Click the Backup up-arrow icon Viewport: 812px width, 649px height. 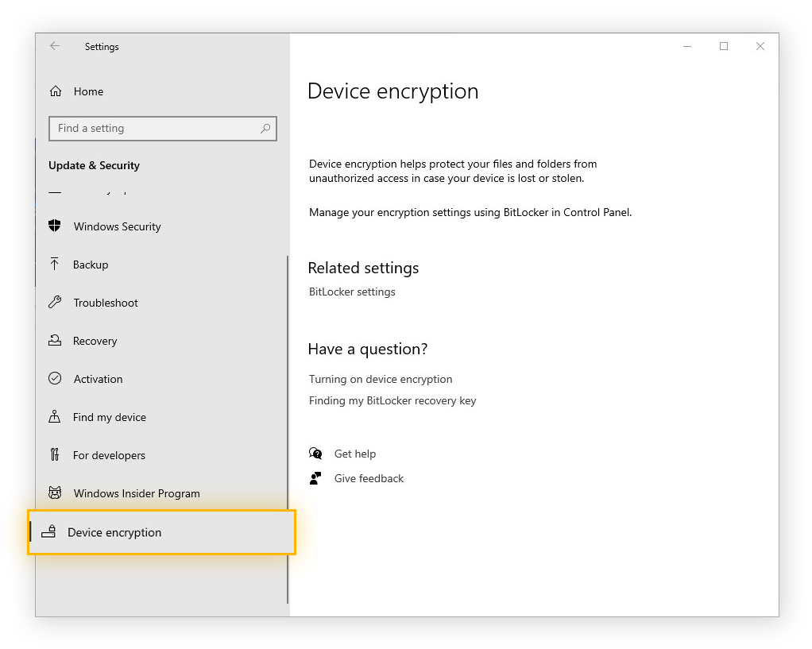click(55, 264)
